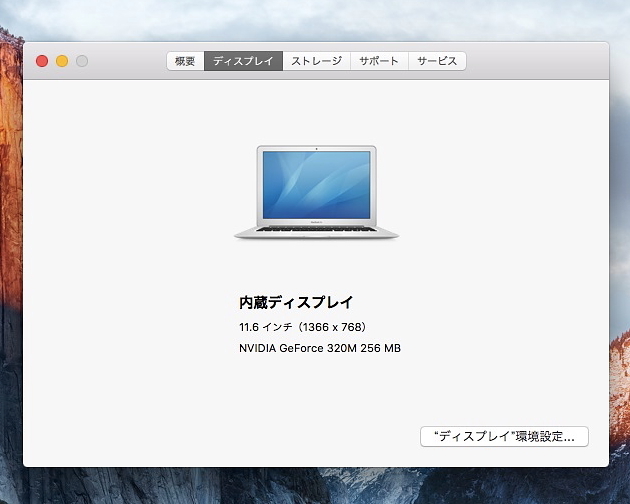Viewport: 630px width, 504px height.
Task: Open the サービス tab
Action: tap(437, 61)
